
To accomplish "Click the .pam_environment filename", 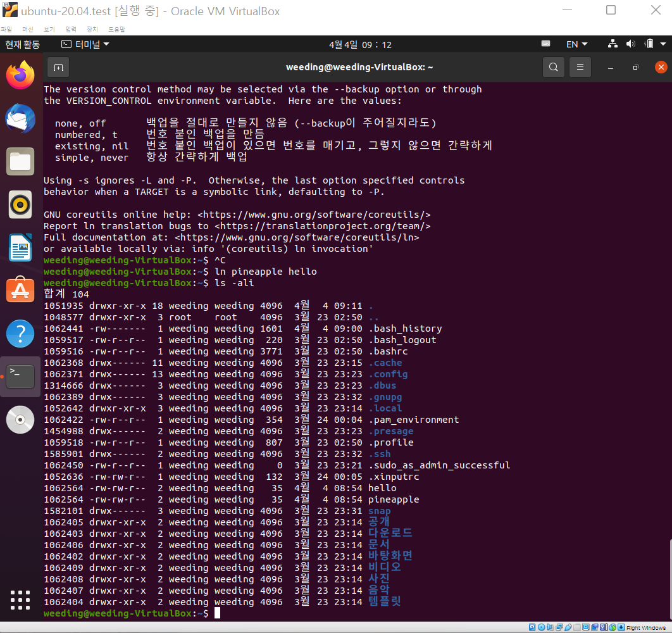I will (x=414, y=420).
